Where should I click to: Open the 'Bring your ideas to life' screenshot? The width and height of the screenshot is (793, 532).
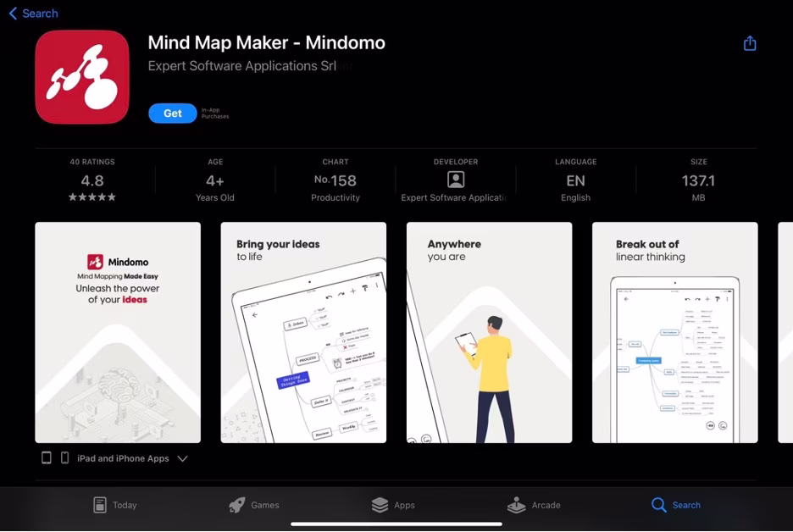pos(303,332)
